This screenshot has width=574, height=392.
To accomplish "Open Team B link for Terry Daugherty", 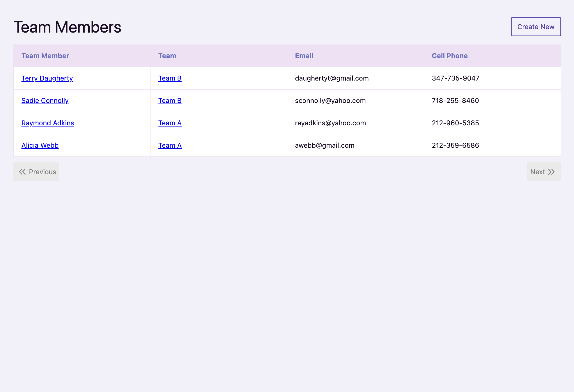I will pos(170,78).
